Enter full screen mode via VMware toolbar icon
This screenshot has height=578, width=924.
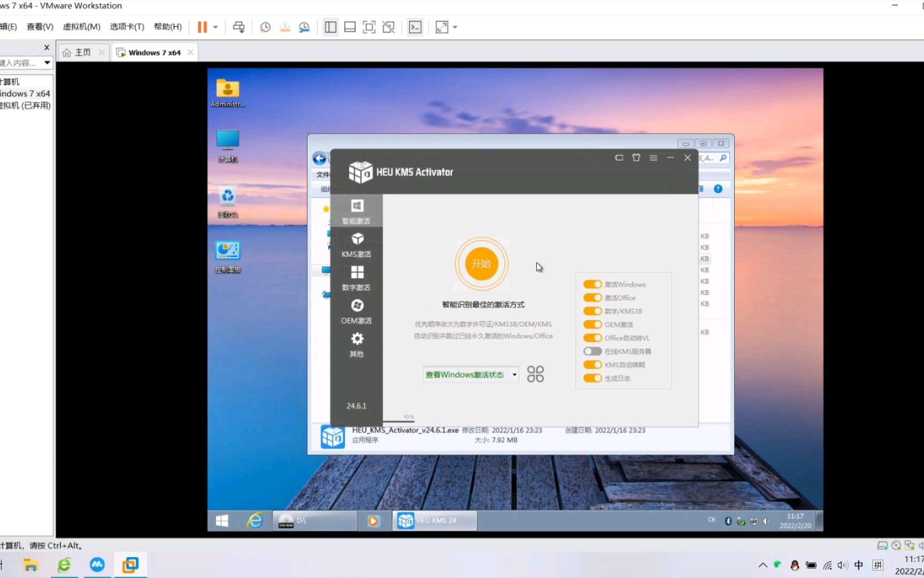[x=369, y=27]
